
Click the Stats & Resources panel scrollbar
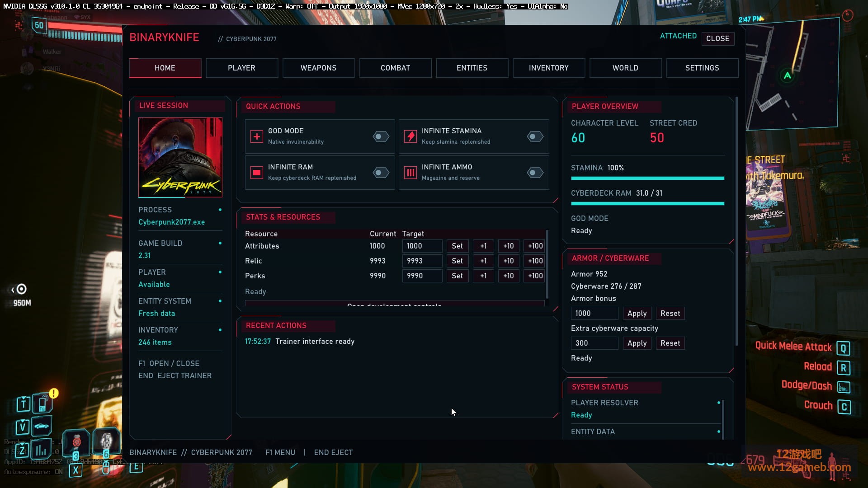[x=547, y=264]
